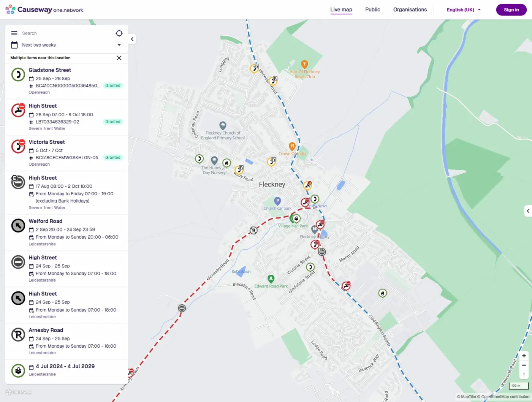This screenshot has height=402, width=532.
Task: Zoom in on the map
Action: (x=524, y=356)
